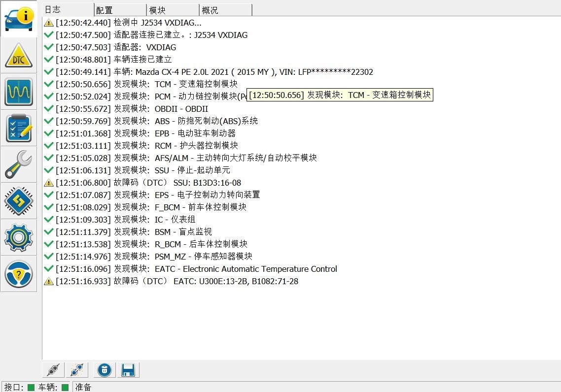Select the IC 仪表组 log line

[119, 220]
